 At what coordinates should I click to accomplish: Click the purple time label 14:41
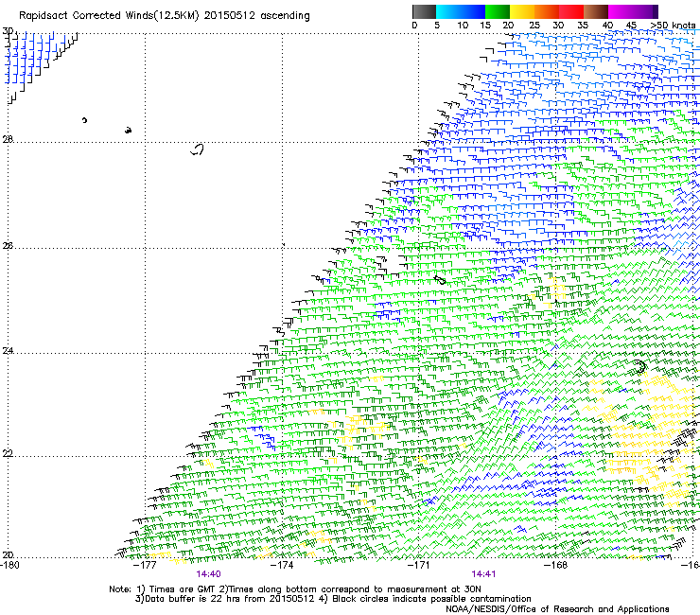(483, 574)
